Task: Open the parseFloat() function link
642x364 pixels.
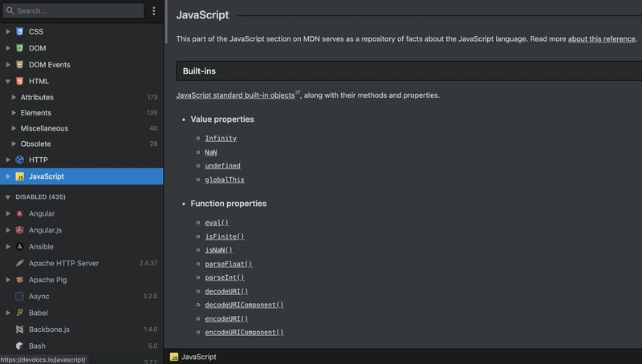Action: click(x=229, y=264)
